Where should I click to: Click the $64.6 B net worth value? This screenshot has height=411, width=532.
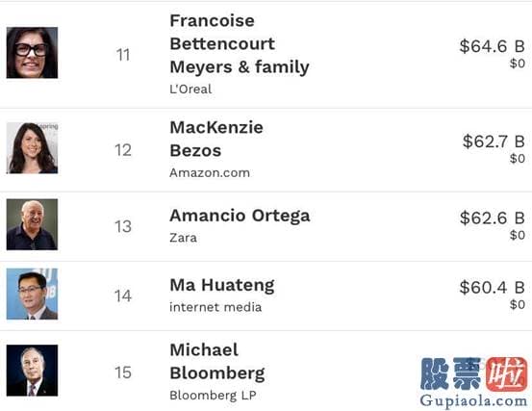pyautogui.click(x=492, y=46)
